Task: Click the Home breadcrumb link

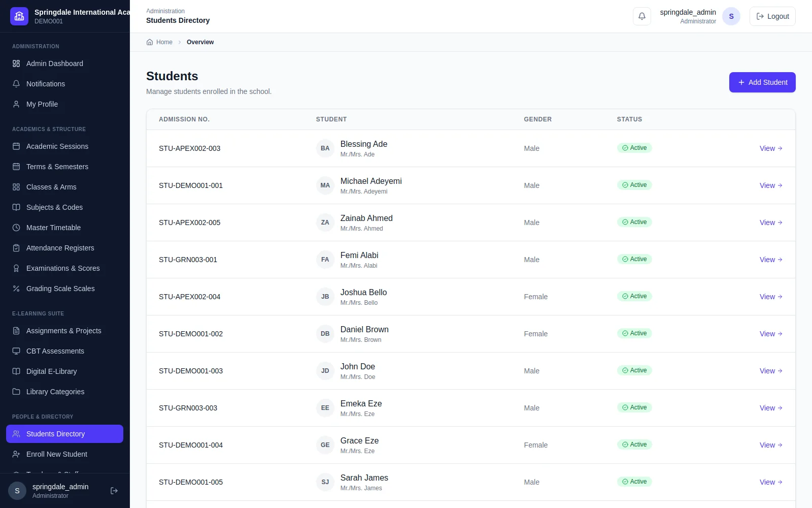Action: click(159, 42)
